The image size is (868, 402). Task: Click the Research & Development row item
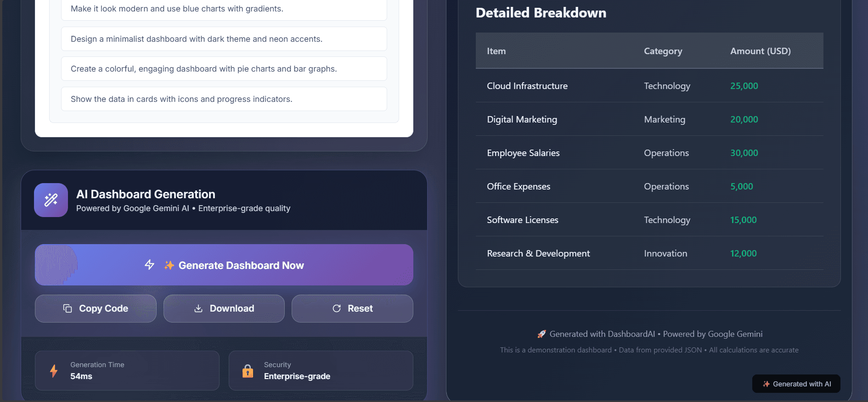point(538,253)
